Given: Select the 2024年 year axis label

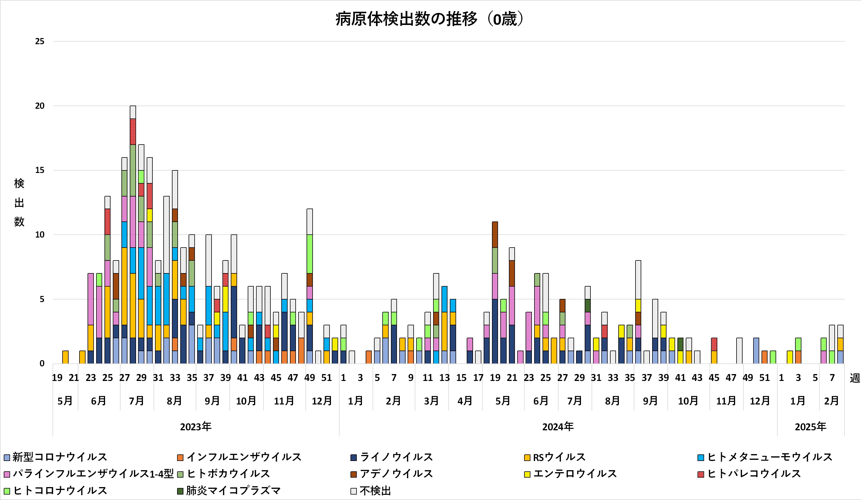Looking at the screenshot, I should tap(558, 427).
